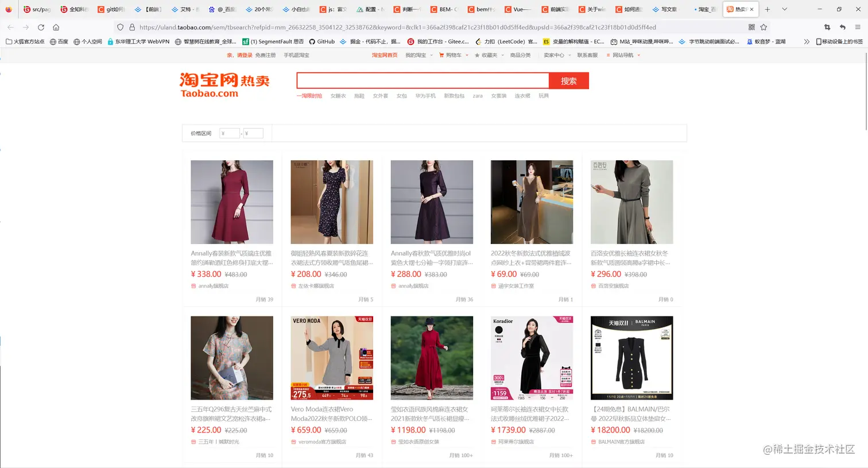868x468 pixels.
Task: Expand the 收藏夹 favorites dropdown
Action: pos(489,55)
